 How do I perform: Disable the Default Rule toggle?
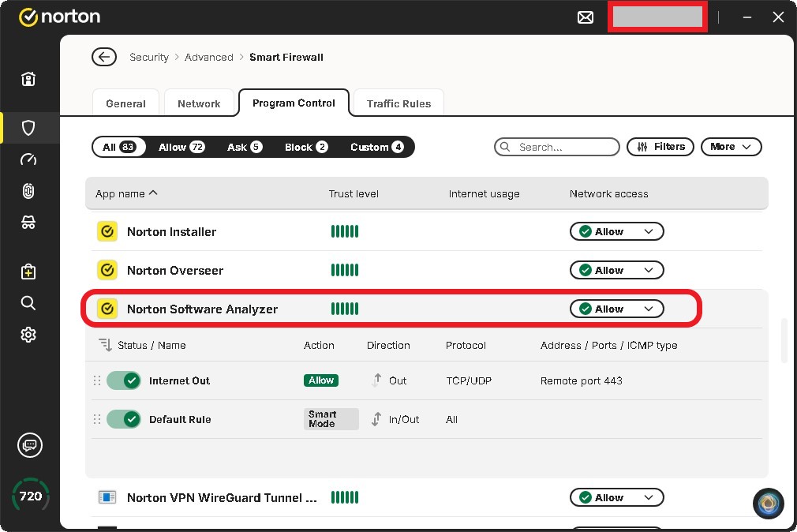tap(124, 419)
